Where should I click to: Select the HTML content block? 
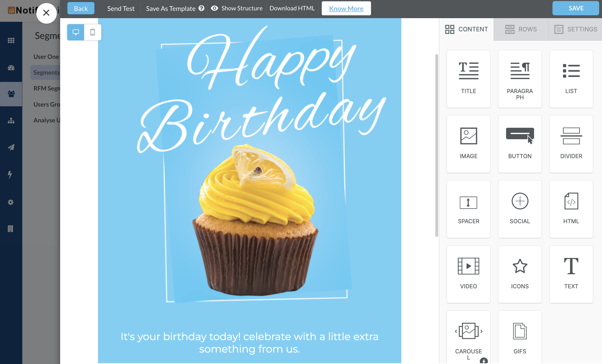pos(571,209)
